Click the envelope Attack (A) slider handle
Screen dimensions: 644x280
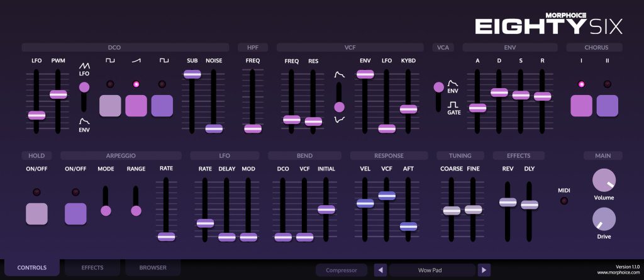click(477, 108)
